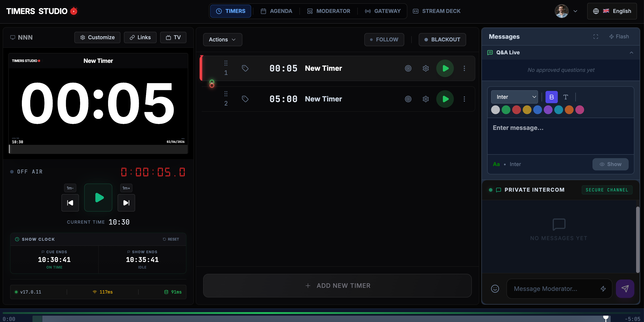Viewport: 644px width, 322px height.
Task: Click the bottom timeline playhead marker
Action: 606,318
